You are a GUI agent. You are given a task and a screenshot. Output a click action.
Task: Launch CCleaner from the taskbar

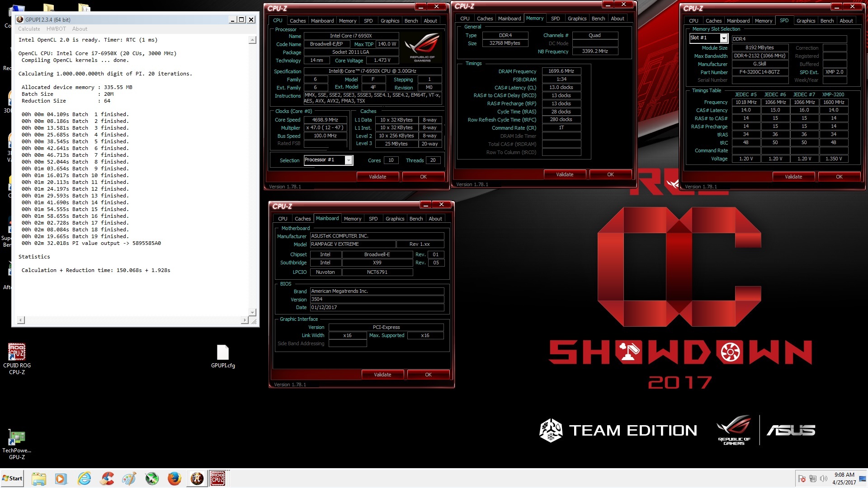click(x=107, y=479)
